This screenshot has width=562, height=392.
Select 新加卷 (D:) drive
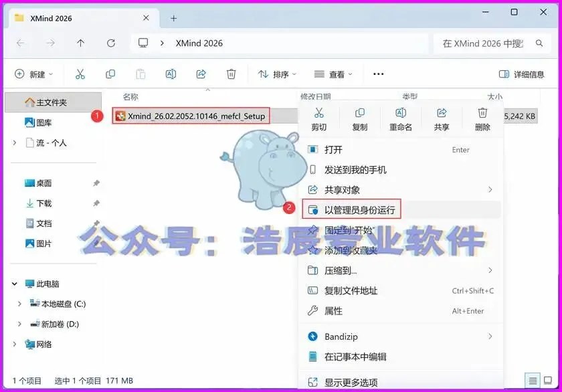pyautogui.click(x=54, y=324)
